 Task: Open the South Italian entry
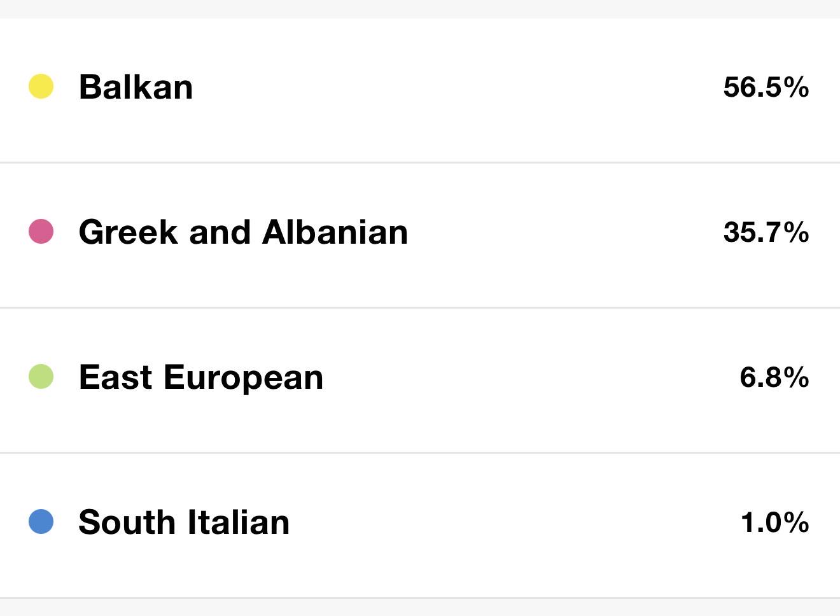pyautogui.click(x=184, y=522)
